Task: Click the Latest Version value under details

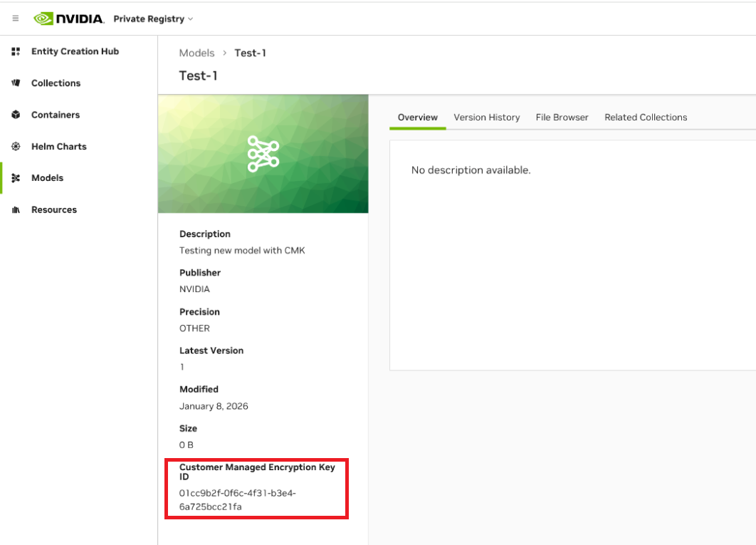Action: pos(181,366)
